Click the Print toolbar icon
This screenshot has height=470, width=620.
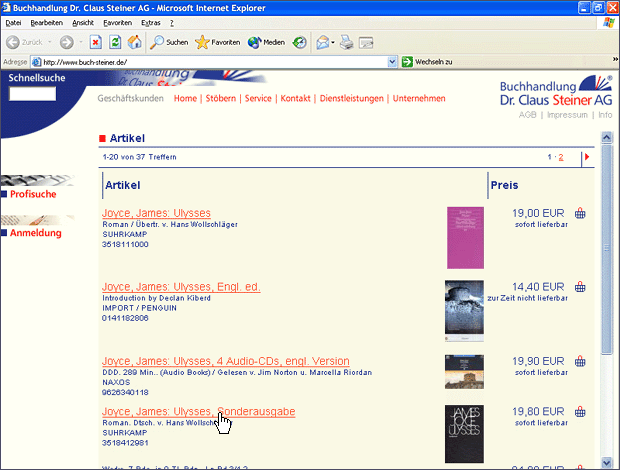tap(347, 42)
